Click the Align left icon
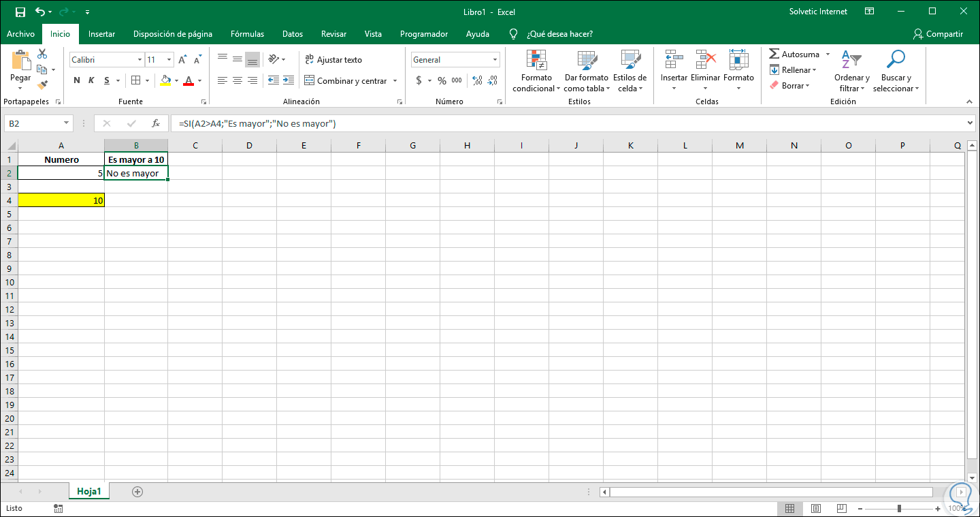 click(x=222, y=80)
